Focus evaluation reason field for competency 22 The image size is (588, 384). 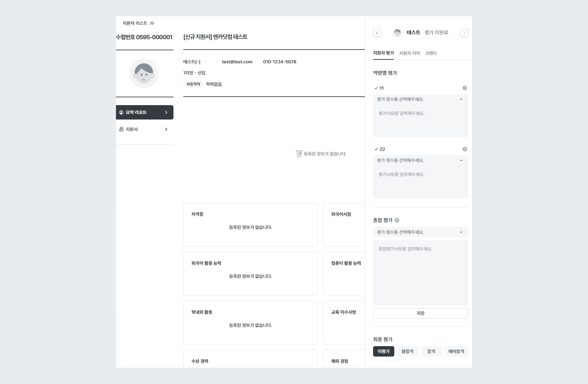(x=420, y=182)
